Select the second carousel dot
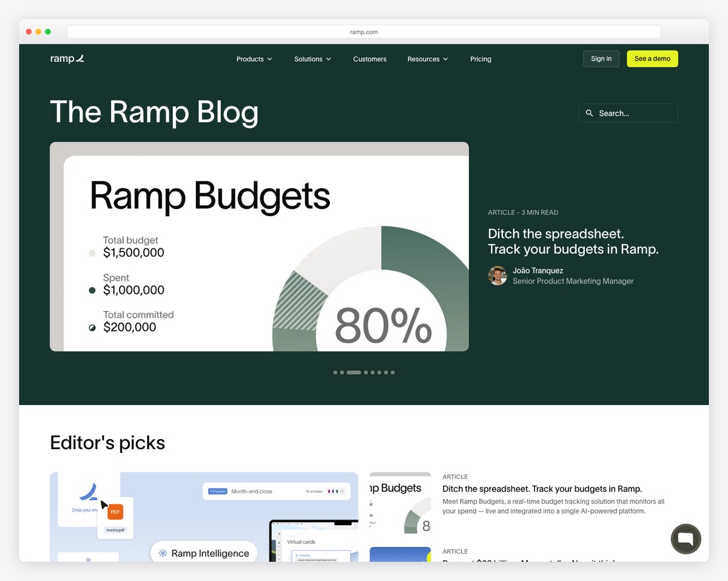Screen dimensions: 728x581 click(x=342, y=372)
